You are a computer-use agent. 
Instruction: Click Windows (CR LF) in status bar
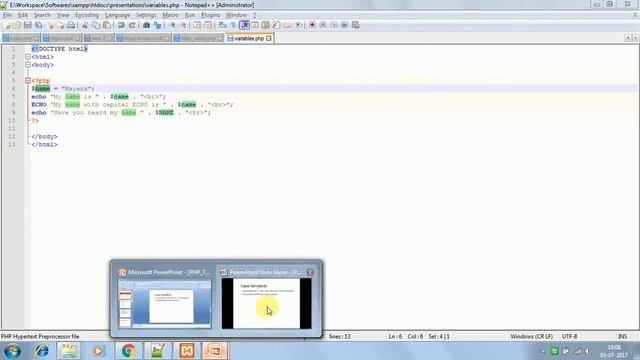531,336
